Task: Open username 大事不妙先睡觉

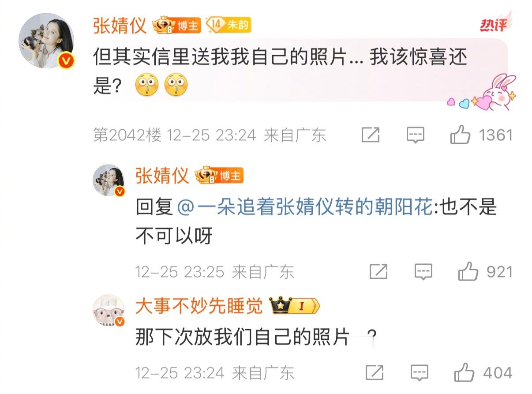Action: [199, 306]
